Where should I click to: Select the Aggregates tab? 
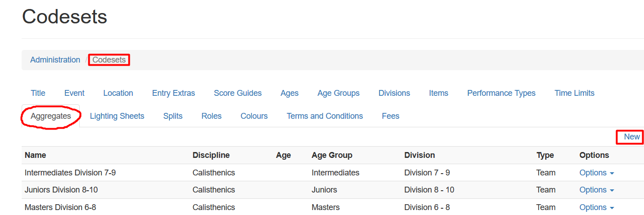(51, 116)
